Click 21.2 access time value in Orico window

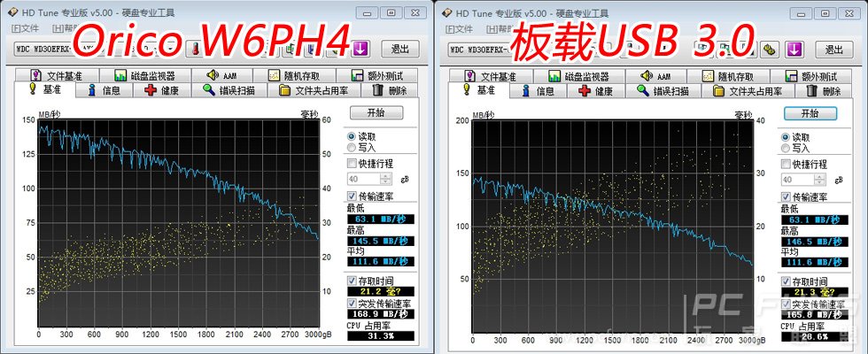pos(380,292)
